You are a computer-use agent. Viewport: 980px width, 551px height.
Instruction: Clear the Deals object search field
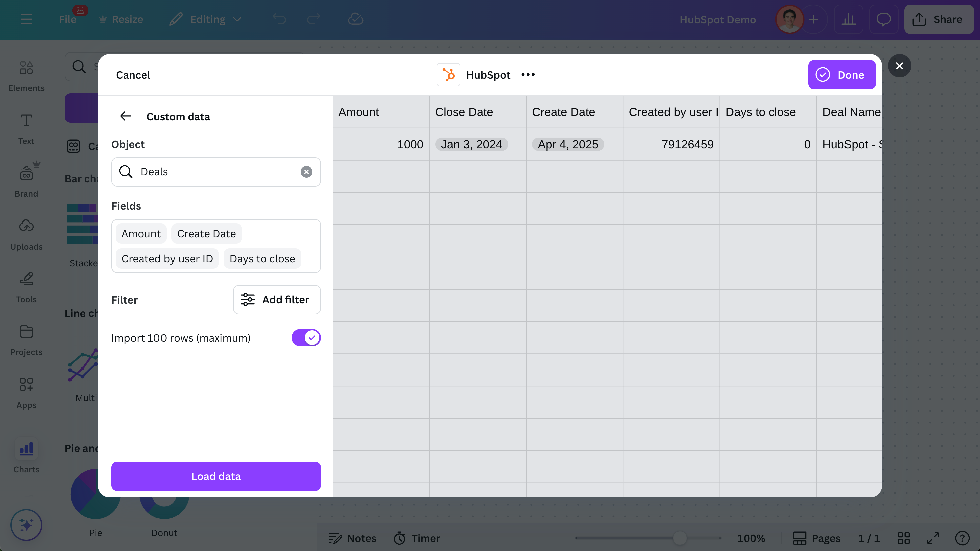pyautogui.click(x=306, y=172)
